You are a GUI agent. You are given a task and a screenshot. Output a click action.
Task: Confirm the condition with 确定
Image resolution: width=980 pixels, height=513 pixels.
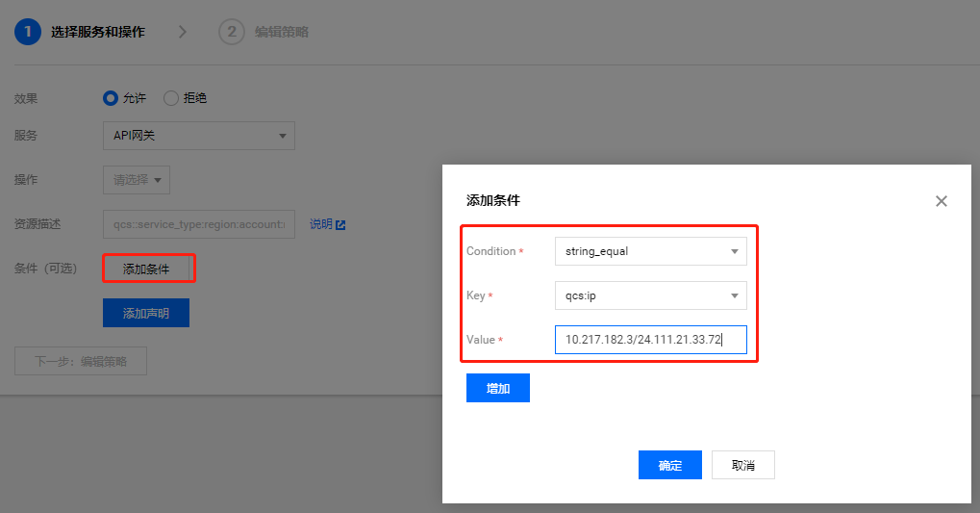[669, 465]
